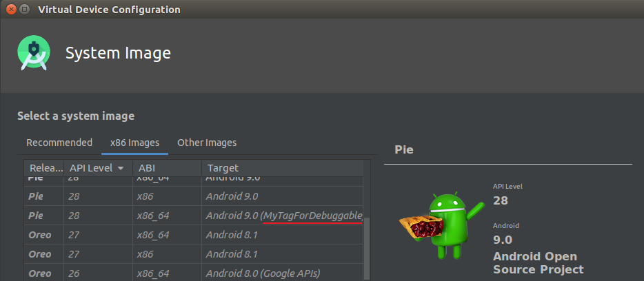Click the Android Studio logo icon
The height and width of the screenshot is (281, 644).
[34, 52]
